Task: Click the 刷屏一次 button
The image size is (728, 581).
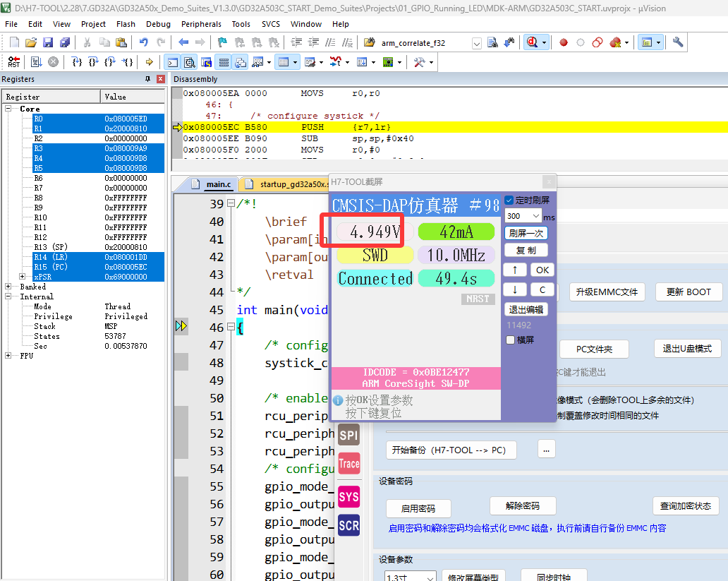Action: (x=526, y=233)
